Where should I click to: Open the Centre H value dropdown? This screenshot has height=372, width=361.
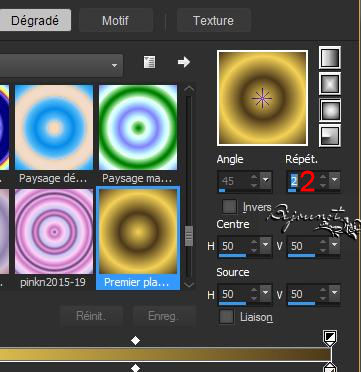(x=265, y=245)
